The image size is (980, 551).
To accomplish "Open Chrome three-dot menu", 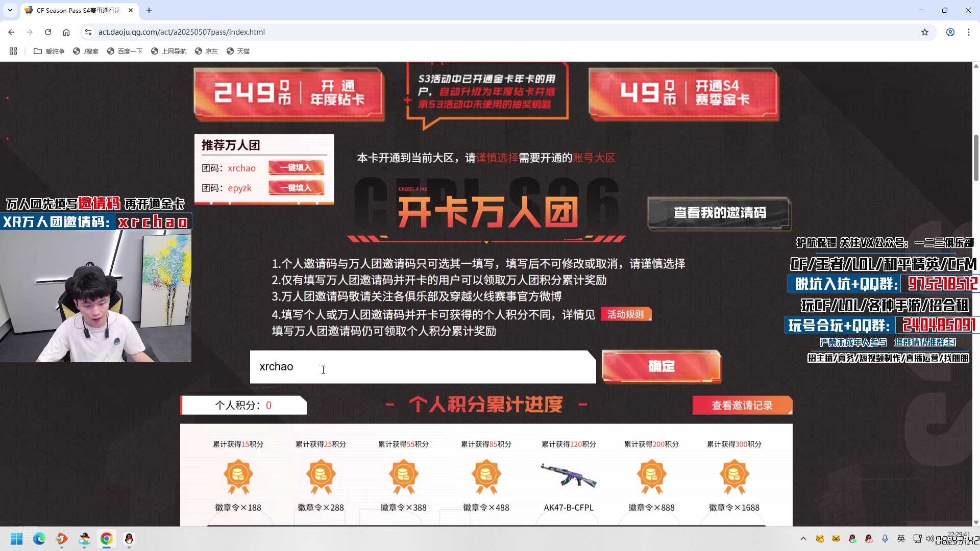I will point(969,32).
